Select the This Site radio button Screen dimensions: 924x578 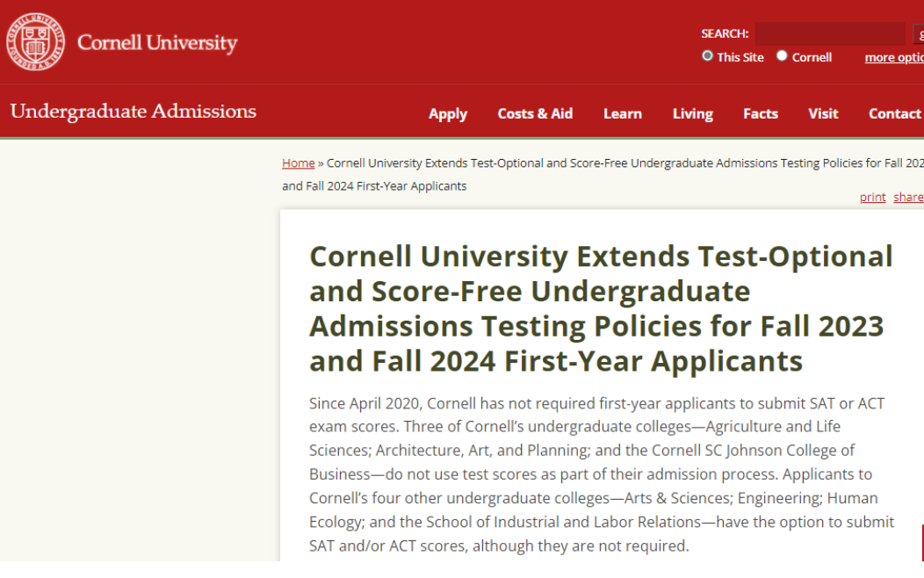(707, 56)
